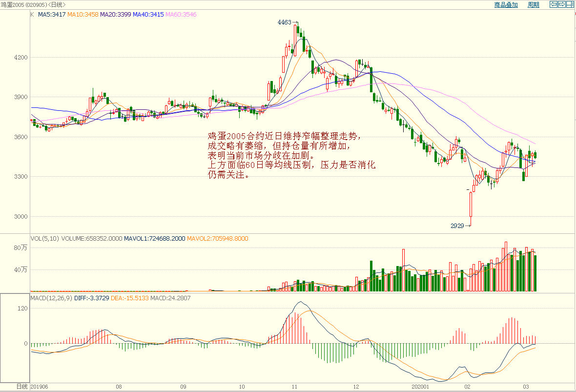
Task: Click the 12 month axis label
Action: coord(356,387)
